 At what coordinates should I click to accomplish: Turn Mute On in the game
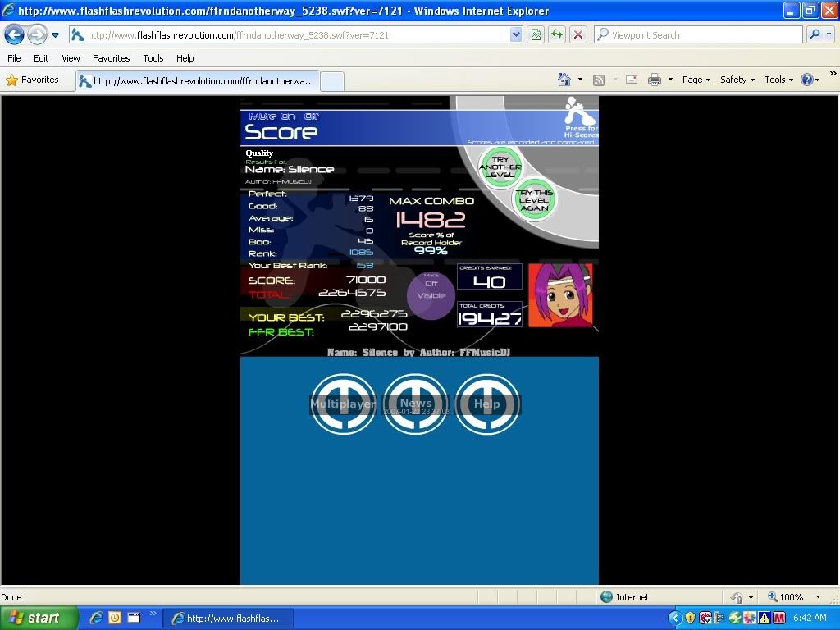(x=287, y=116)
